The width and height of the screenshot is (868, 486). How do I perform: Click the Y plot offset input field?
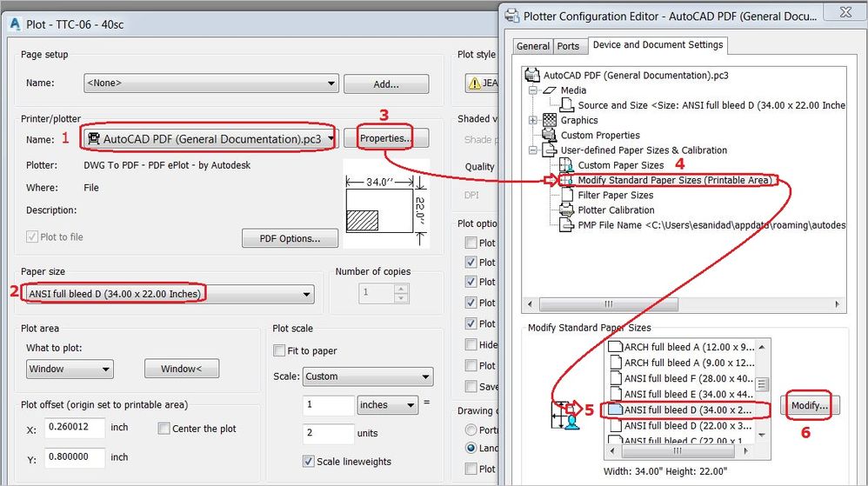(75, 457)
